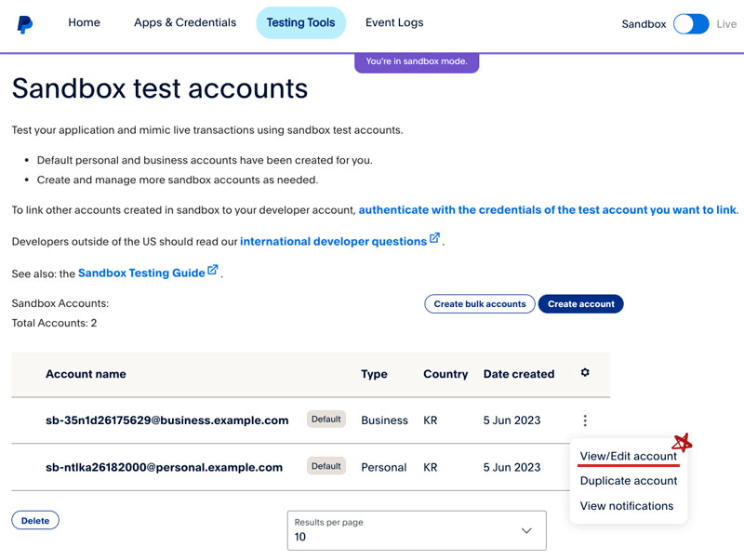This screenshot has height=560, width=744.
Task: Click the Create account button
Action: [580, 304]
